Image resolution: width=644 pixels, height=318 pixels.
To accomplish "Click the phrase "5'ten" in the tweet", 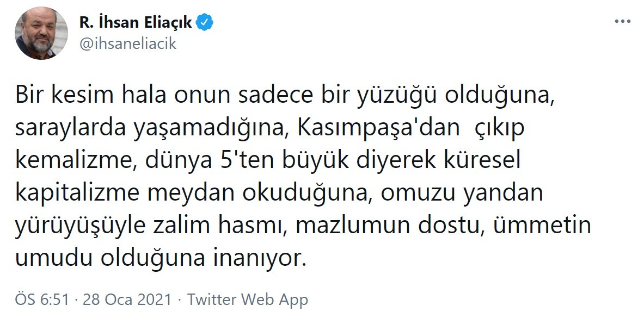I will [236, 161].
